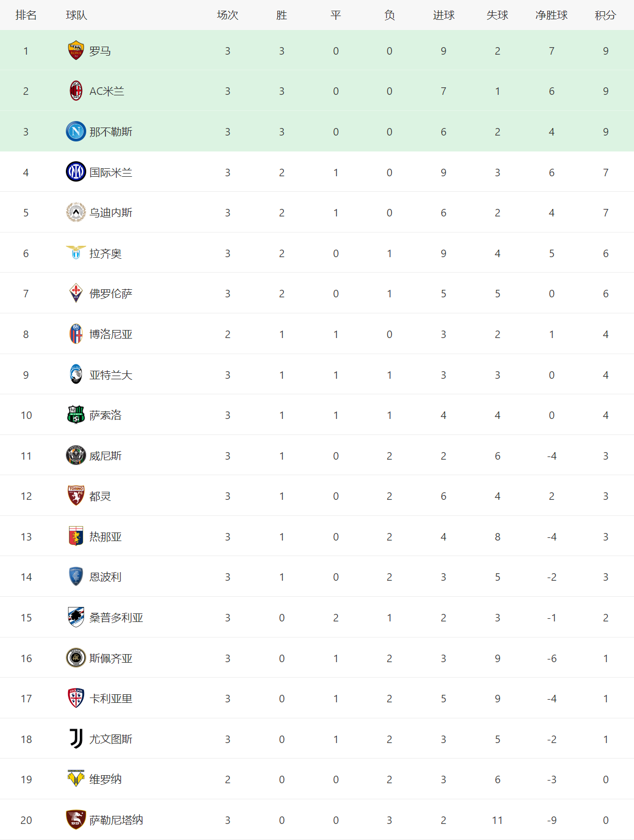Click the 亚特兰大 team name
Image resolution: width=634 pixels, height=840 pixels.
(x=111, y=375)
